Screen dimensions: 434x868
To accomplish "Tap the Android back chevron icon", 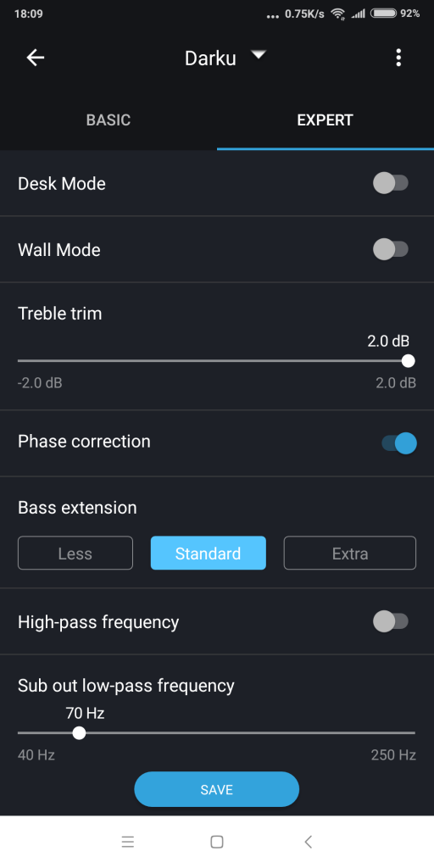I will [309, 842].
